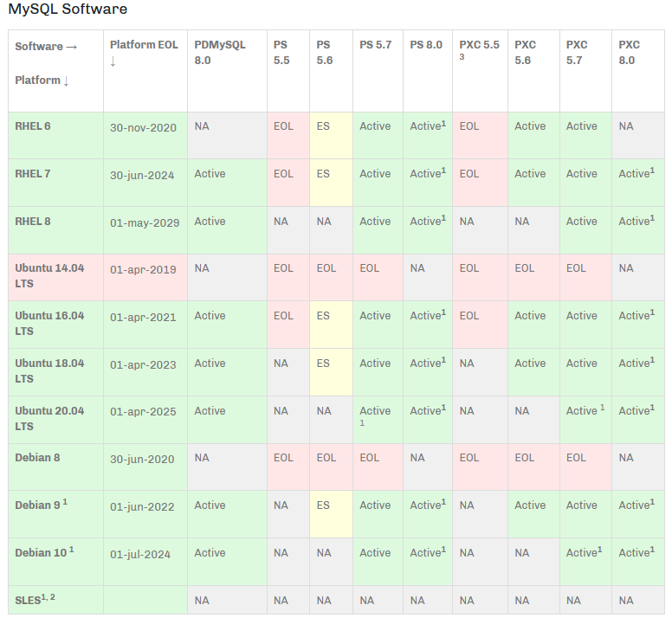This screenshot has width=672, height=618.
Task: Click PS 5.7 EOL cell in Ubuntu 14.04 row
Action: tap(378, 278)
